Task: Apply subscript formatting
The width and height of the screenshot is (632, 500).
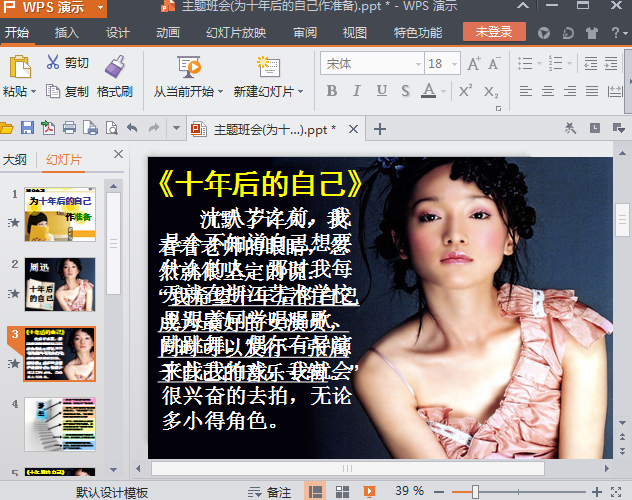Action: pyautogui.click(x=491, y=92)
